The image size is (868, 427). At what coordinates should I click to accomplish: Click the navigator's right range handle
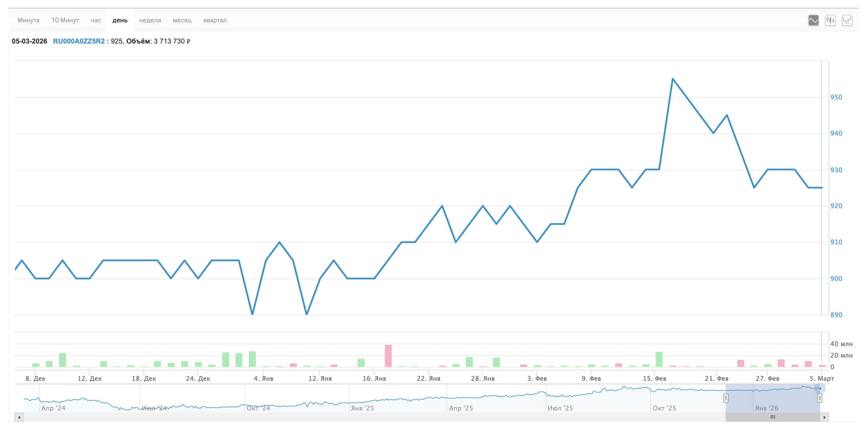(819, 398)
